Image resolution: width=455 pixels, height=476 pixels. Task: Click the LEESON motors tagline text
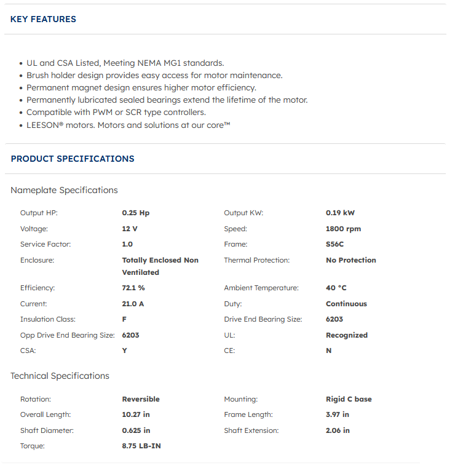click(128, 125)
